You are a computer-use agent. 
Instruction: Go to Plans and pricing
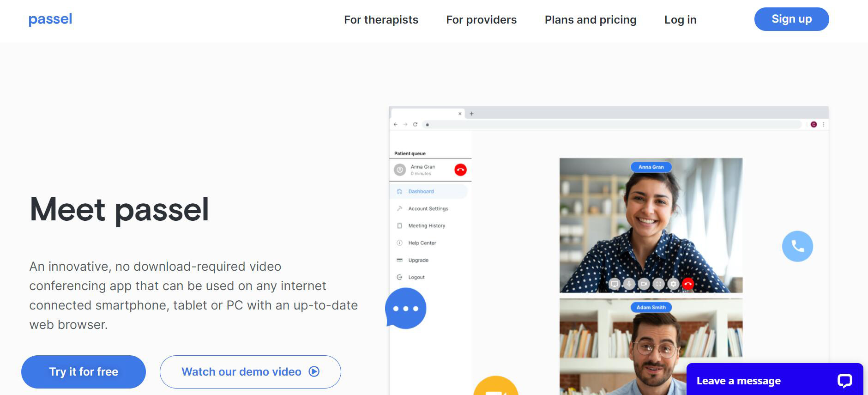[x=591, y=20]
